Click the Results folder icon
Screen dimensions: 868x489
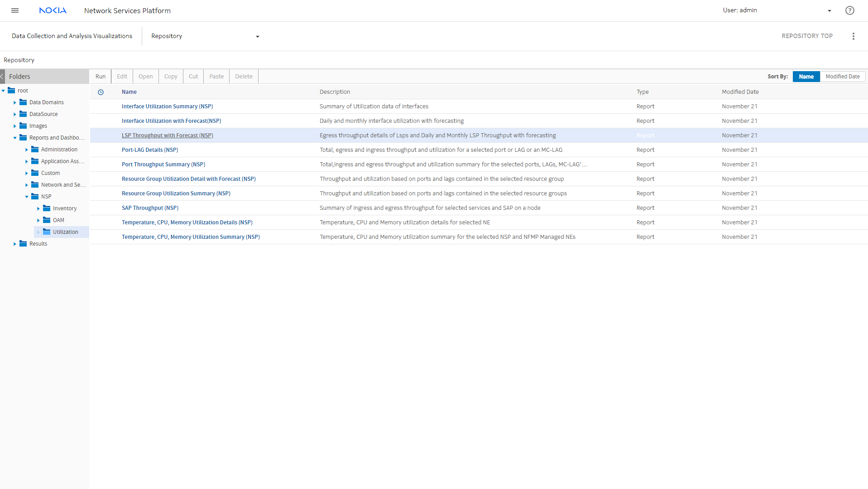point(23,243)
